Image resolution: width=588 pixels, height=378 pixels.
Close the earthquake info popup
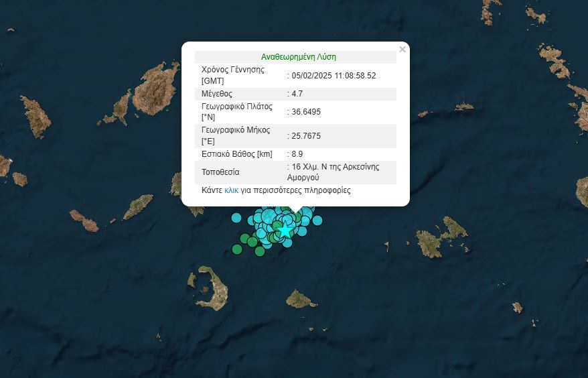pos(402,50)
